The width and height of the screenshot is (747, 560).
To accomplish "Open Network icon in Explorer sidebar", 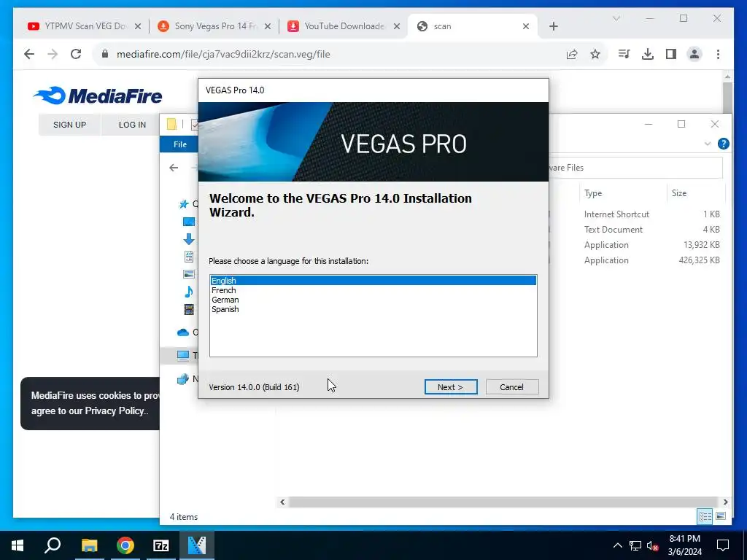I will [x=182, y=379].
